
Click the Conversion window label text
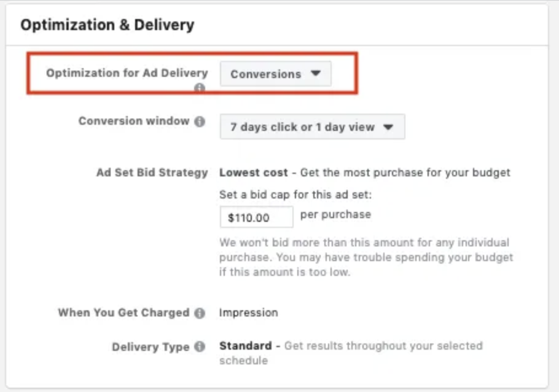click(x=134, y=121)
